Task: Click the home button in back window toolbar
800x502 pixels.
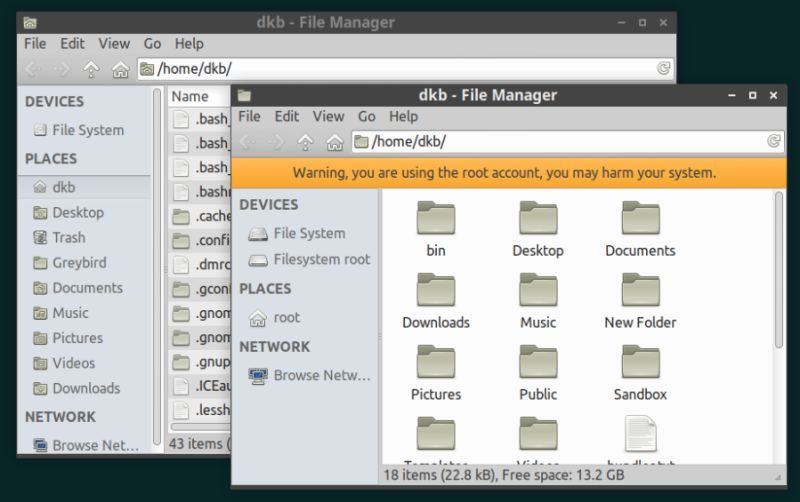Action: pyautogui.click(x=120, y=69)
